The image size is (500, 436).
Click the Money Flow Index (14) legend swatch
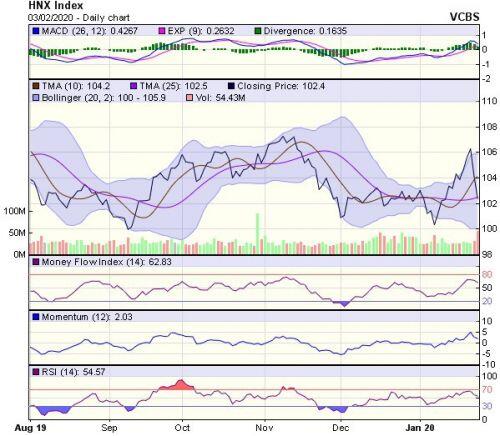(35, 262)
